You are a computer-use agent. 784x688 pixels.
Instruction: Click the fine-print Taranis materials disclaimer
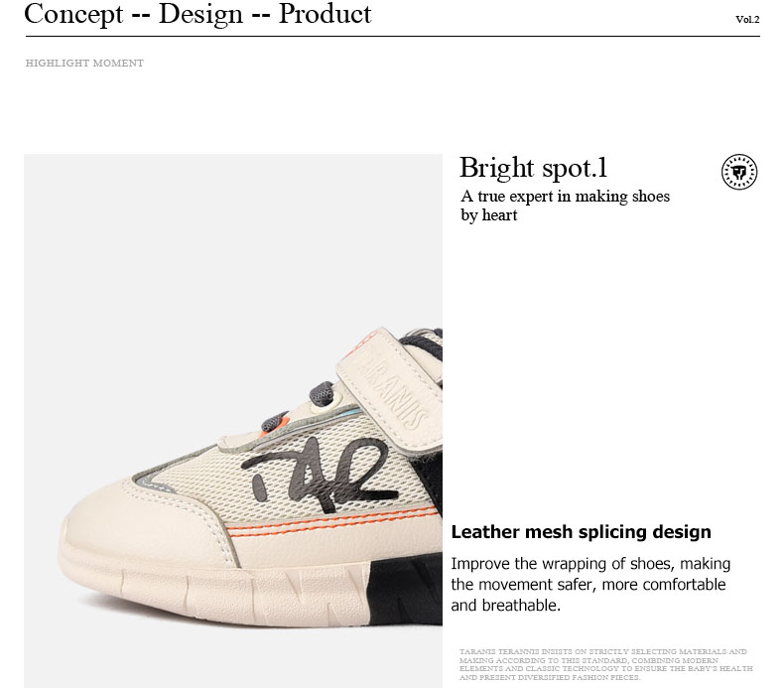click(605, 664)
